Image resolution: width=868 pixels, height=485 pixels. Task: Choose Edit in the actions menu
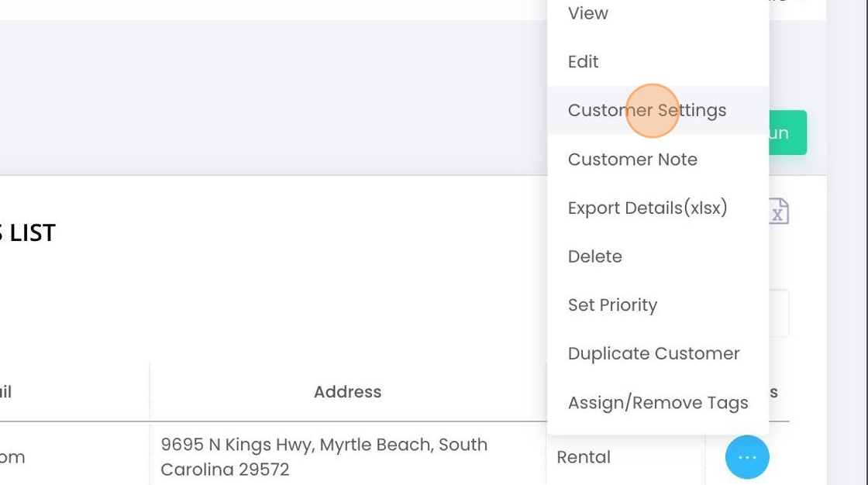pyautogui.click(x=584, y=62)
